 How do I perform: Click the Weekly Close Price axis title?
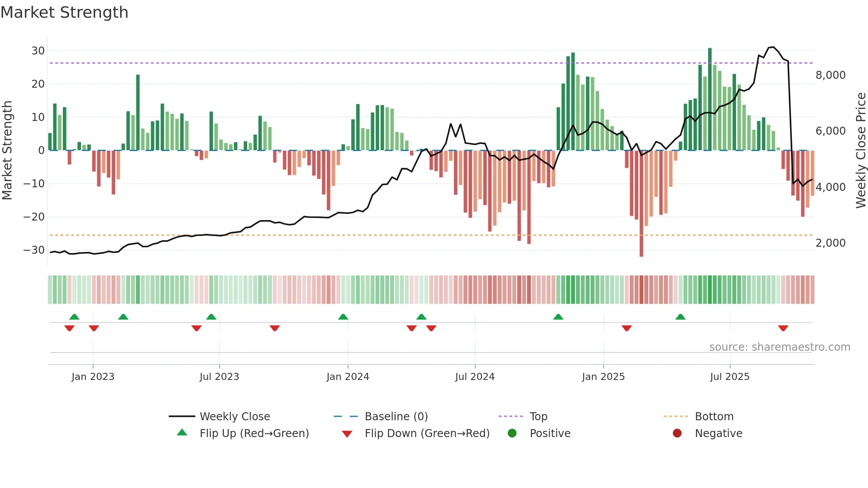861,151
